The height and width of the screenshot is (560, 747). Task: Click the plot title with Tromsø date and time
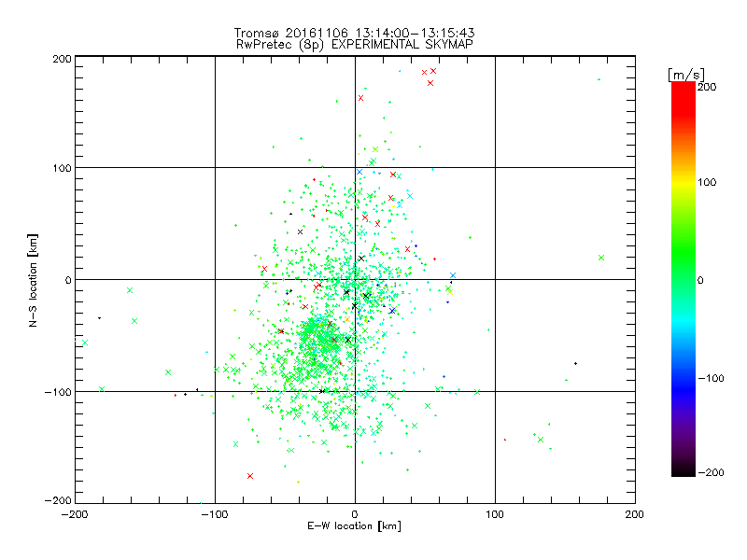click(x=354, y=33)
